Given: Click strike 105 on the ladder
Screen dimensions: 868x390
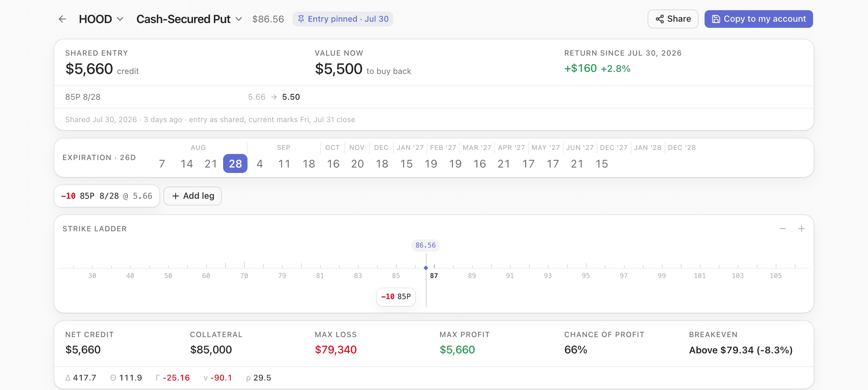Looking at the screenshot, I should point(776,276).
